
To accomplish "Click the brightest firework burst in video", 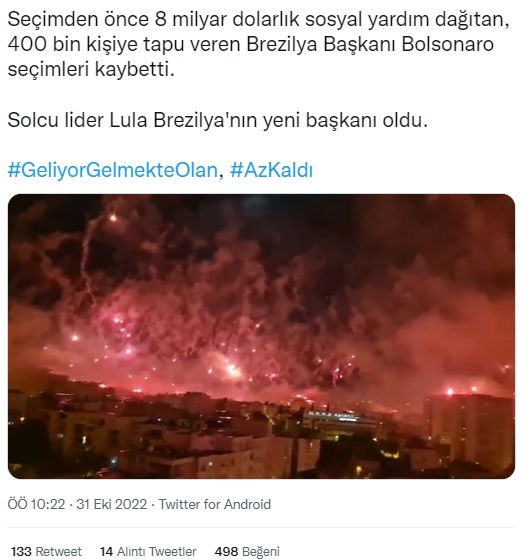I will click(x=231, y=369).
